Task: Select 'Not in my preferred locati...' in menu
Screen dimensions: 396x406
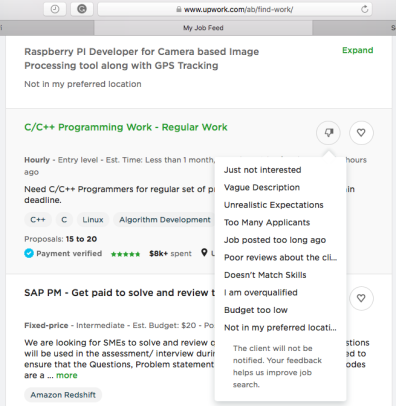Action: pos(280,328)
